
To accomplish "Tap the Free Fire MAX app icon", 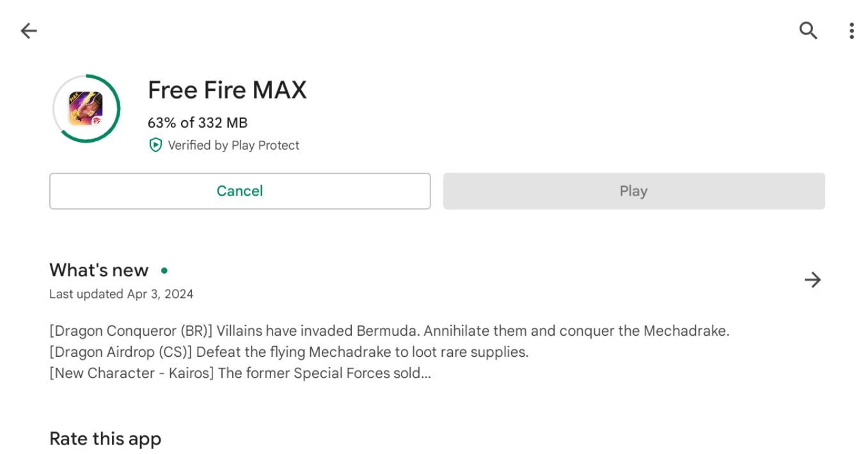I will (86, 109).
